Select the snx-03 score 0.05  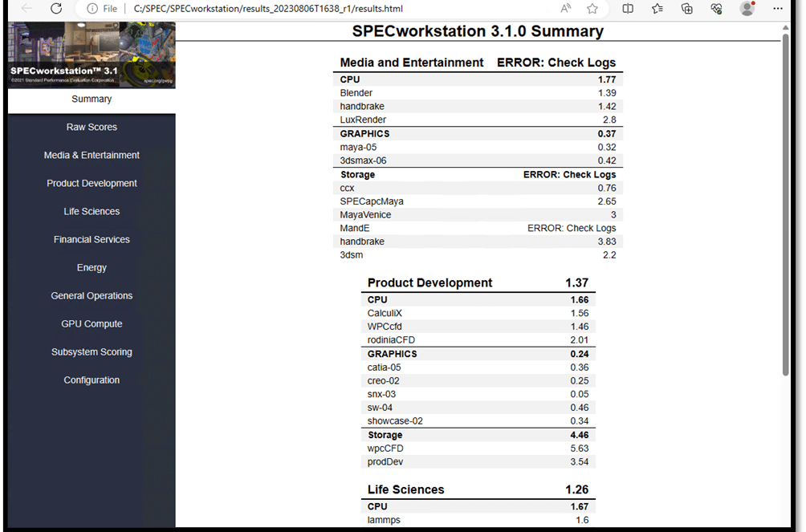(x=580, y=394)
